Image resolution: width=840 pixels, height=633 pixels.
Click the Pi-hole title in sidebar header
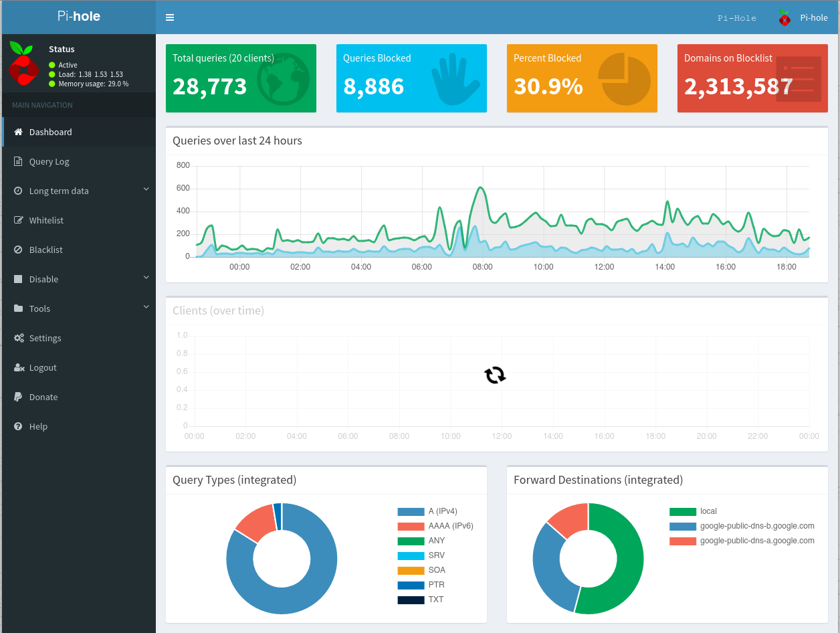[x=79, y=17]
